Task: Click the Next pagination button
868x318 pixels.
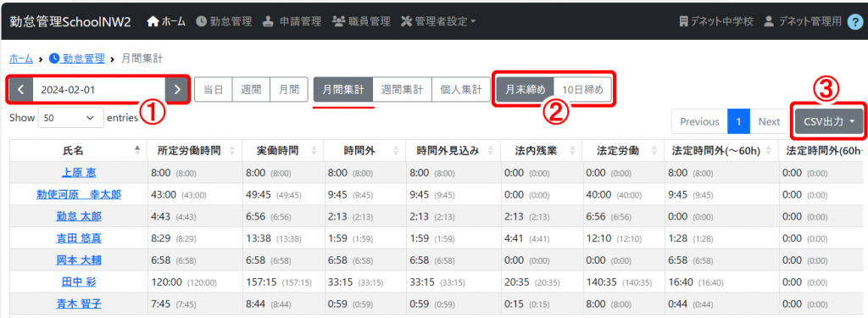Action: click(769, 121)
